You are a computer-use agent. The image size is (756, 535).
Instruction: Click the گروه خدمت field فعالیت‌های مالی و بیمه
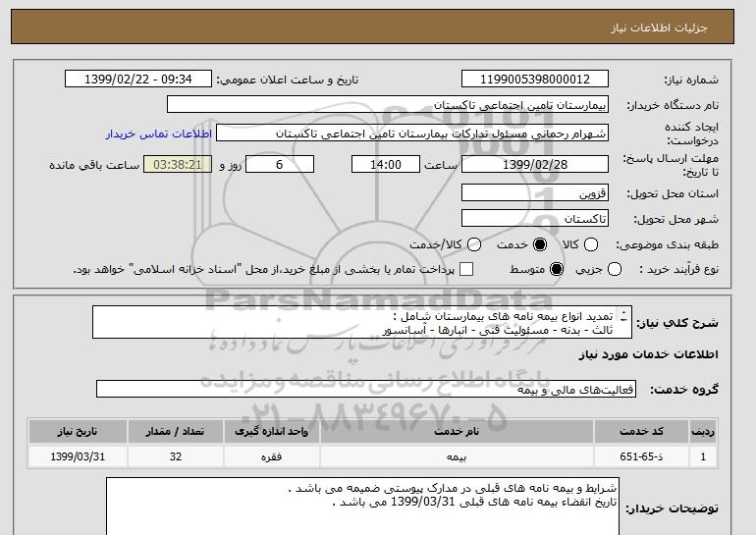click(366, 389)
